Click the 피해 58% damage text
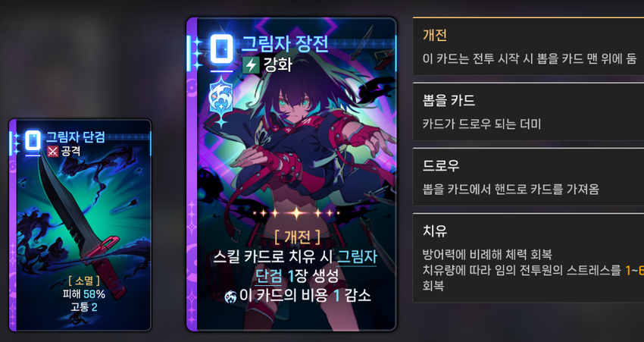 [84, 294]
